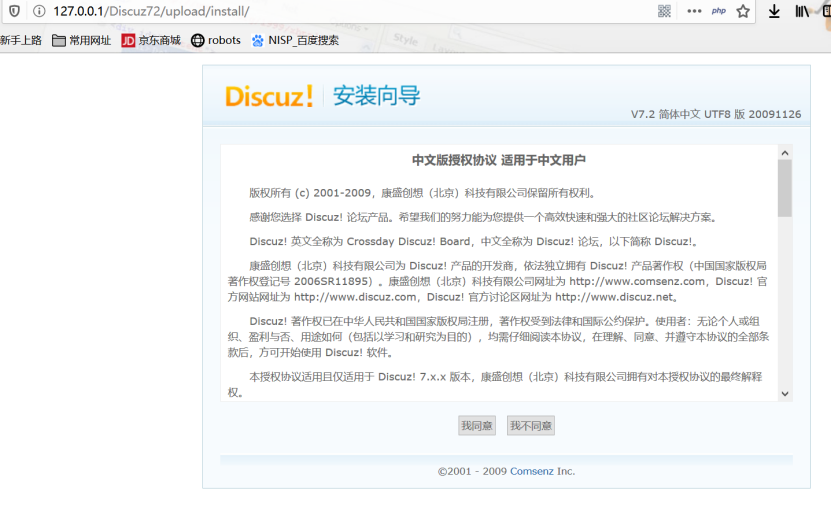
Task: Click the 安装向导 heading text
Action: point(376,96)
